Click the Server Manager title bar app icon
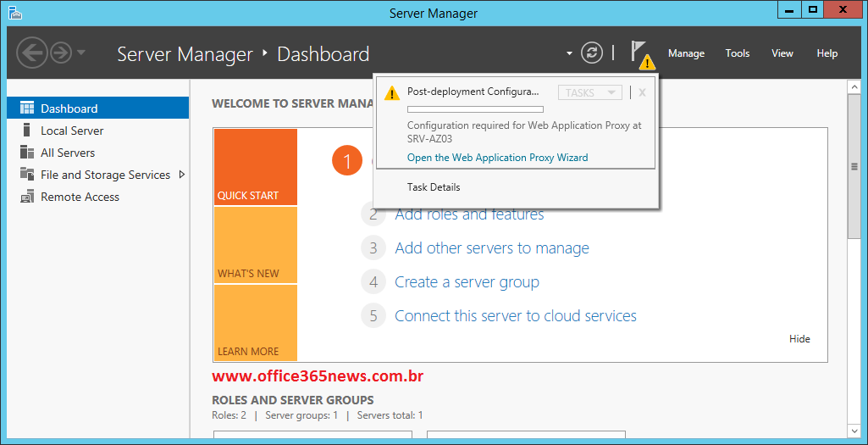The height and width of the screenshot is (445, 868). click(x=15, y=12)
